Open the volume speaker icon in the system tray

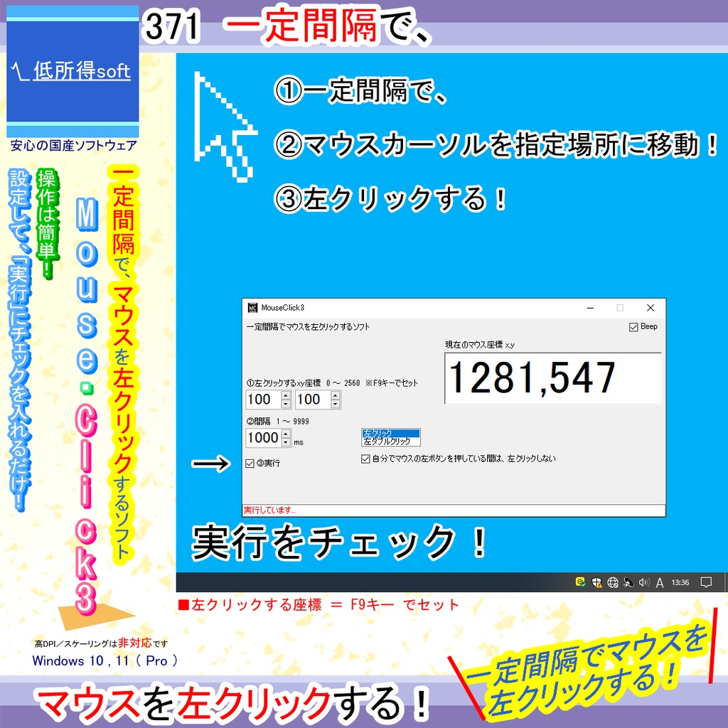point(644,582)
